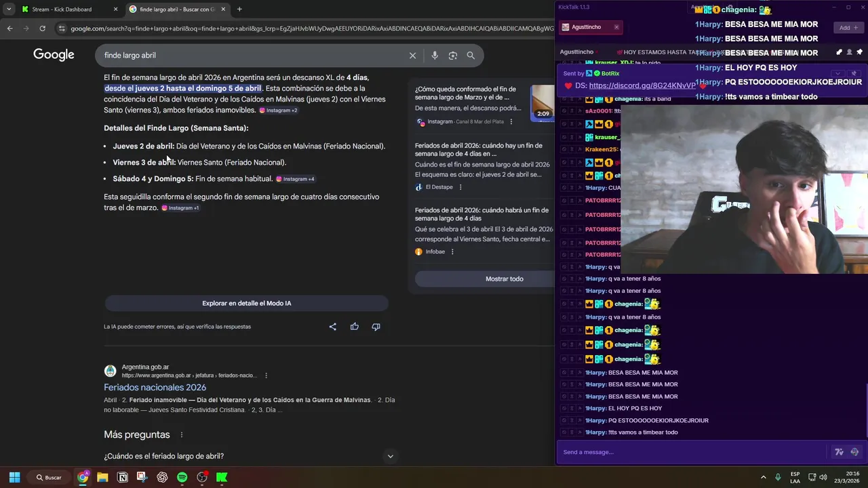Open File Explorer from the taskbar

pyautogui.click(x=102, y=477)
